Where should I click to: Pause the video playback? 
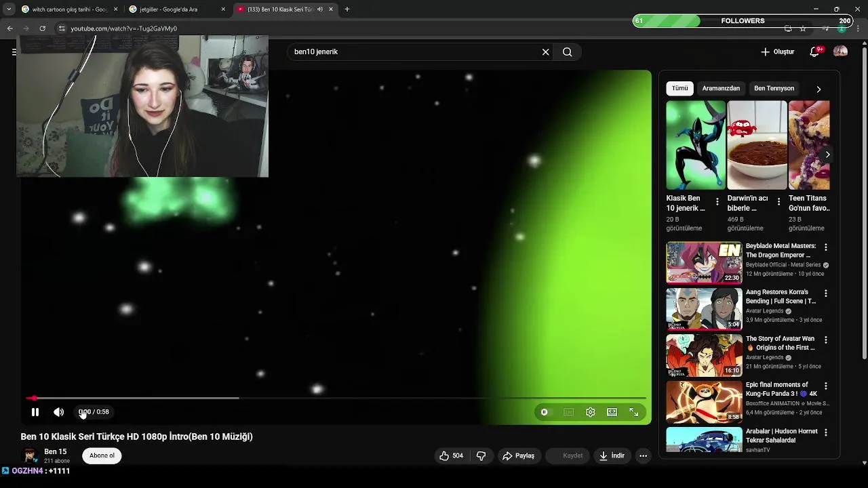[35, 412]
